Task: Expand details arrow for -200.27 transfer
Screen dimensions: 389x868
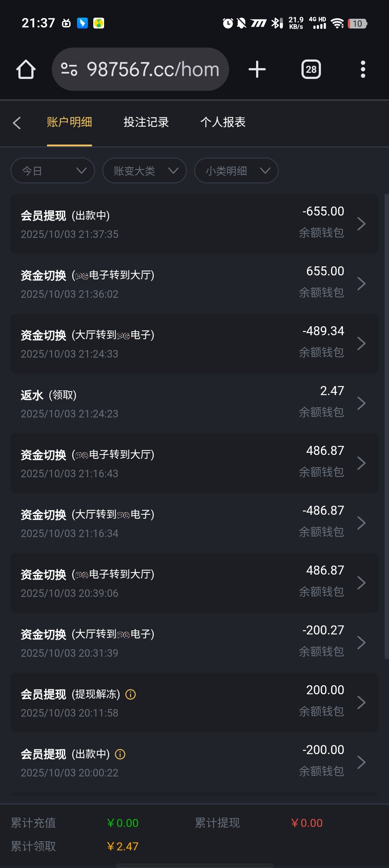Action: pos(361,643)
